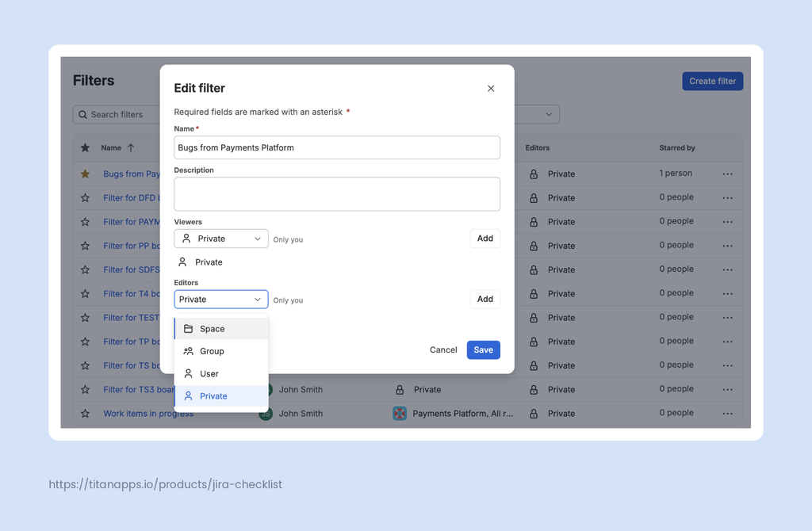The width and height of the screenshot is (812, 531).
Task: Click Create filter button
Action: click(x=712, y=82)
